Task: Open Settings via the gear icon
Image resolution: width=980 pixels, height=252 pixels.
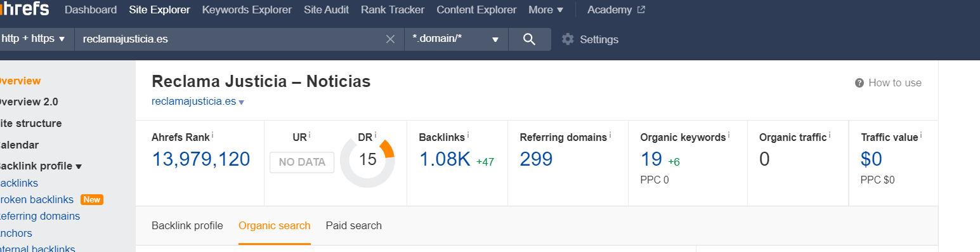Action: (x=568, y=39)
